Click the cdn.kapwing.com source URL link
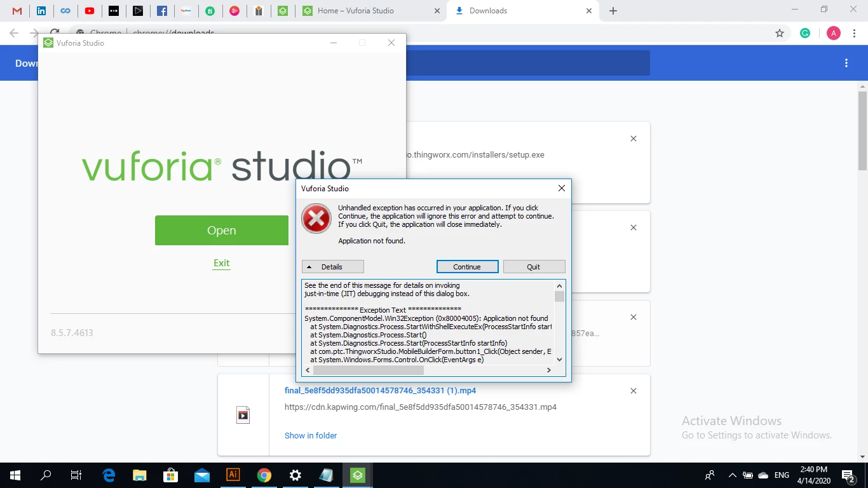This screenshot has height=488, width=868. (421, 407)
